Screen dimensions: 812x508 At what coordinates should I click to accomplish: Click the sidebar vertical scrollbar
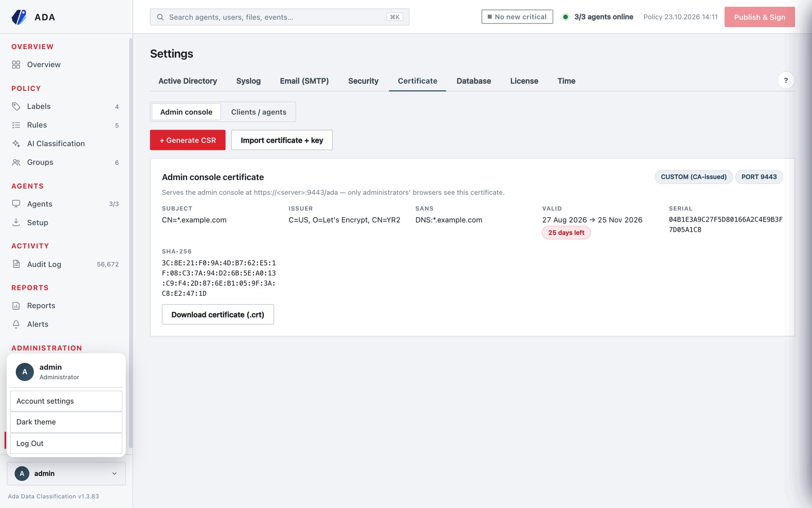131,243
